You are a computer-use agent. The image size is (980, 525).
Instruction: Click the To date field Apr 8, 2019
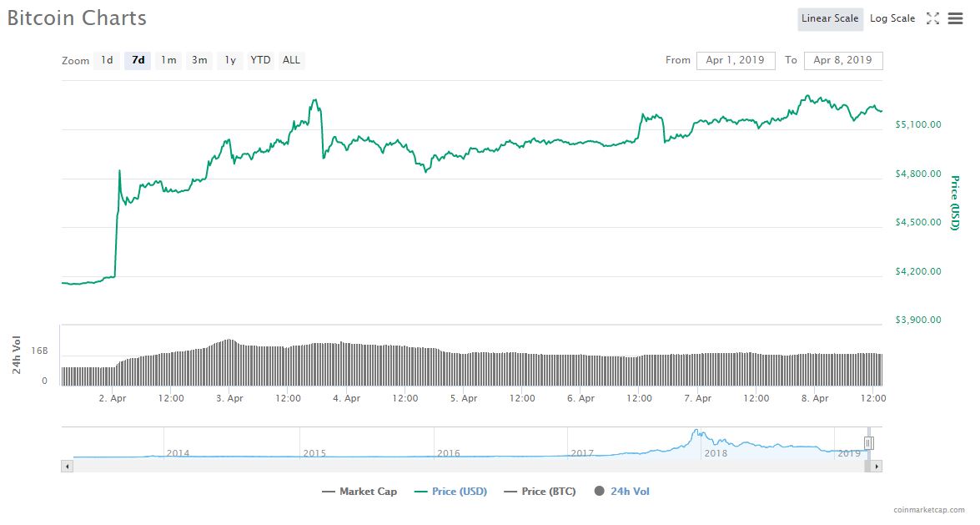coord(842,60)
